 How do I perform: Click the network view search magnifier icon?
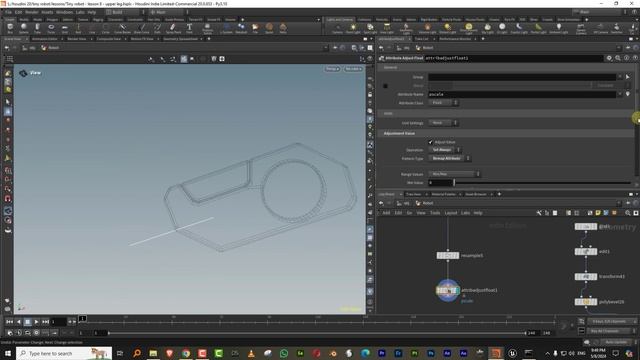click(x=628, y=213)
